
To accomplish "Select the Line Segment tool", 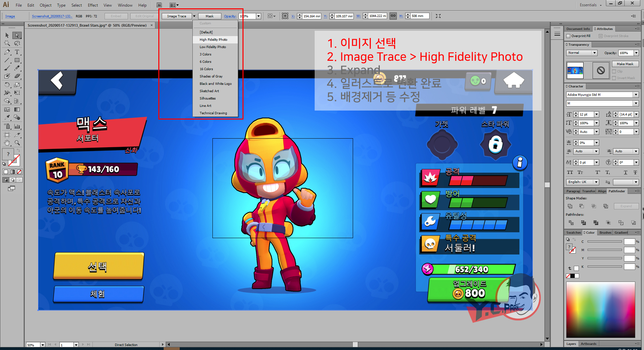I will (7, 60).
